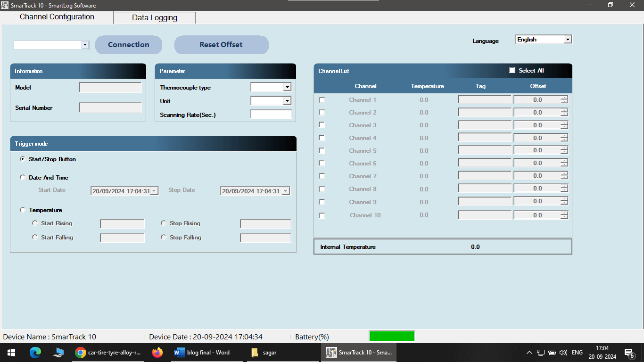Click the Device Date status text
Image resolution: width=644 pixels, height=362 pixels.
206,337
